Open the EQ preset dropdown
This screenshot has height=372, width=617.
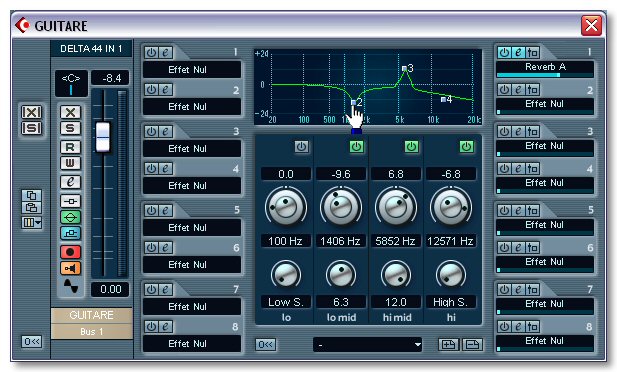368,345
